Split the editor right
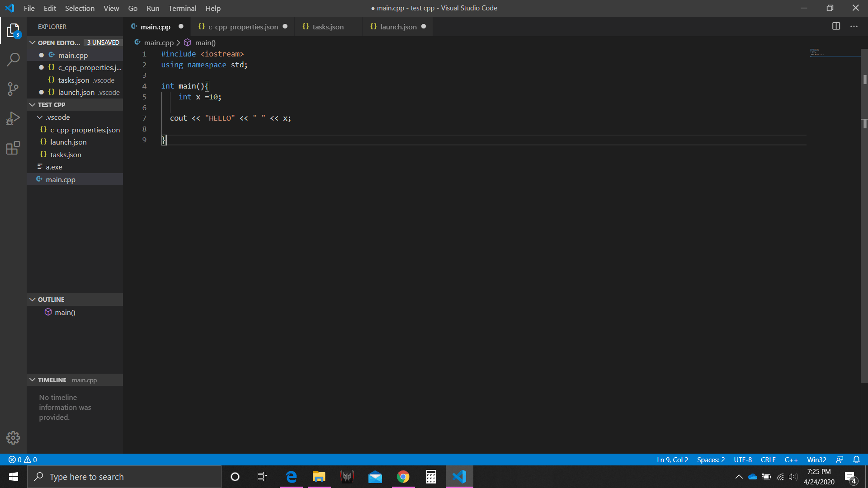The height and width of the screenshot is (488, 868). click(x=836, y=26)
